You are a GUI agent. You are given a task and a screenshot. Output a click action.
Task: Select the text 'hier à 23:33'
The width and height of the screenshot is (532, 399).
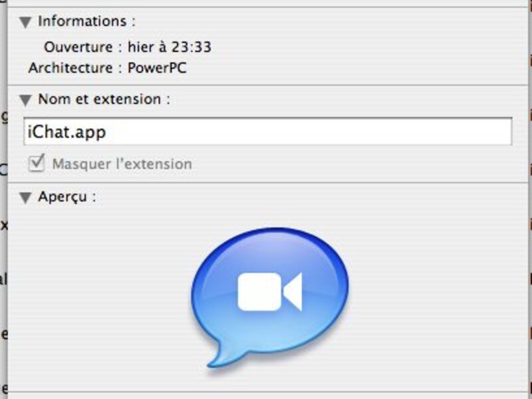(x=170, y=47)
